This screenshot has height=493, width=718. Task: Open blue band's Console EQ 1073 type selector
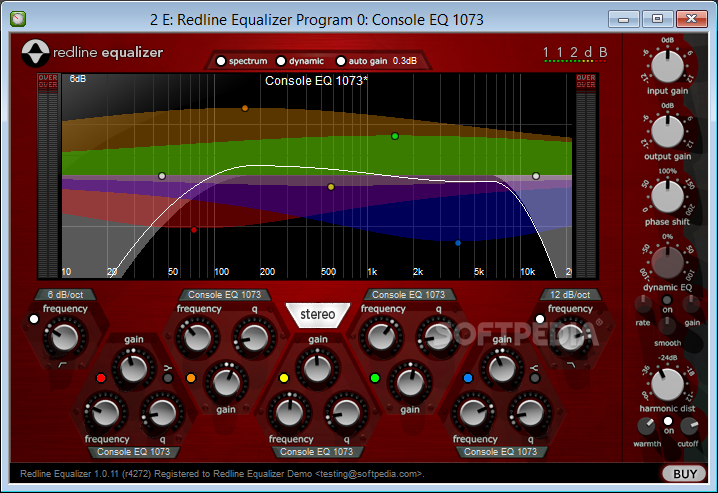click(x=500, y=452)
